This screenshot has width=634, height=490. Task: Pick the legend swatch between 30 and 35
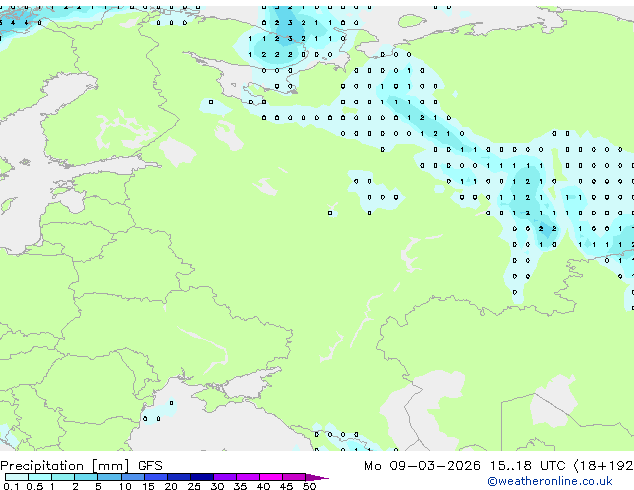(225, 477)
